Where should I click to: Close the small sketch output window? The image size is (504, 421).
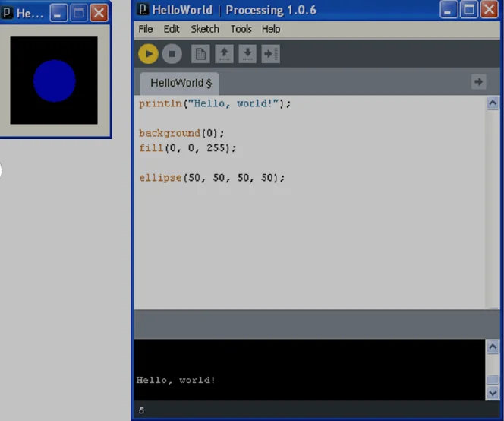click(x=99, y=13)
